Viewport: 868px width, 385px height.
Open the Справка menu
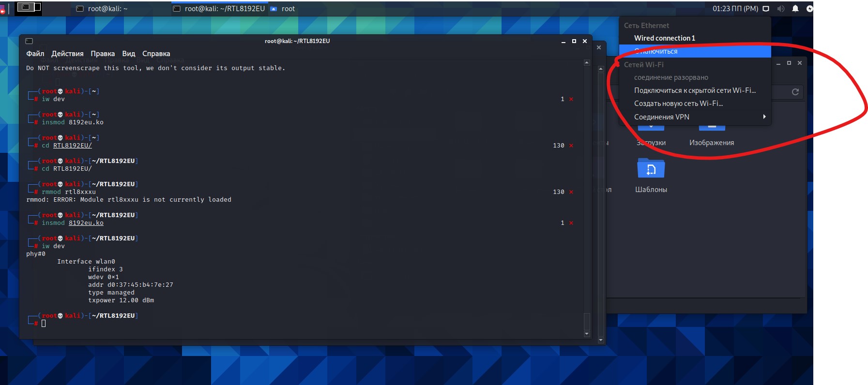(156, 54)
